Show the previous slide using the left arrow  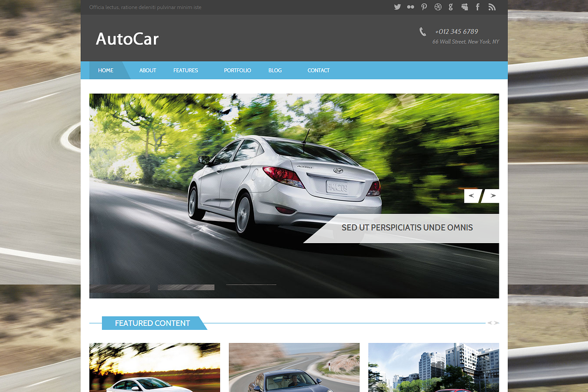click(x=471, y=196)
